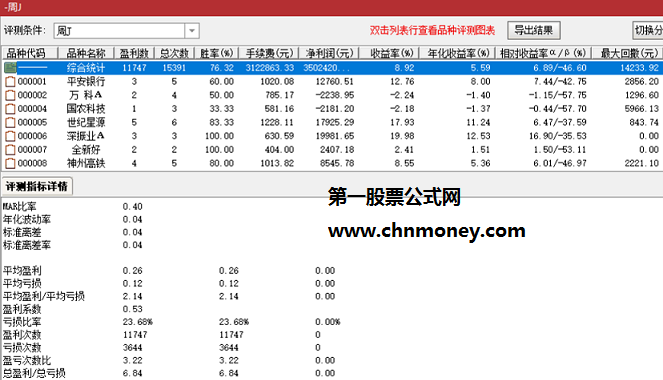This screenshot has width=663, height=380.
Task: Click the 亏损比率 metric label
Action: click(22, 322)
